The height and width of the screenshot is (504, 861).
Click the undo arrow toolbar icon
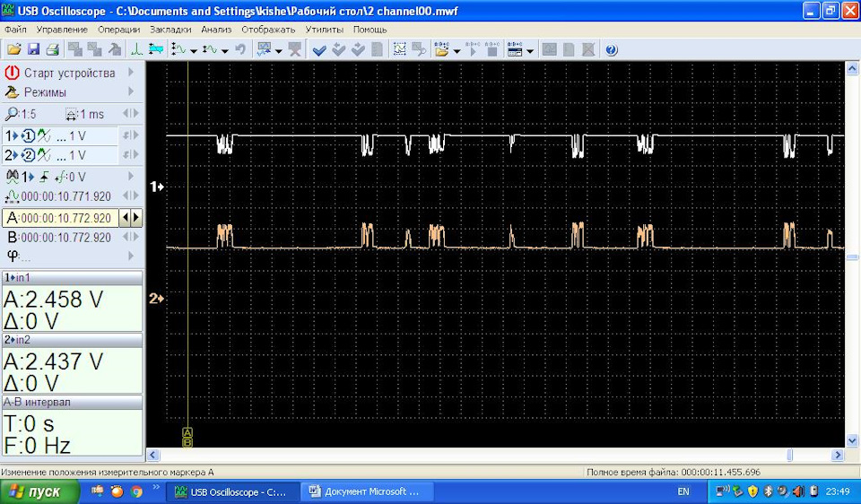(x=240, y=50)
